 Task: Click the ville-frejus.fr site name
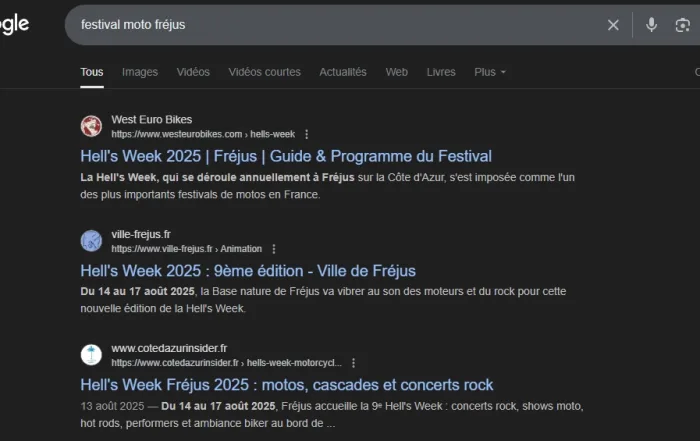pyautogui.click(x=141, y=234)
